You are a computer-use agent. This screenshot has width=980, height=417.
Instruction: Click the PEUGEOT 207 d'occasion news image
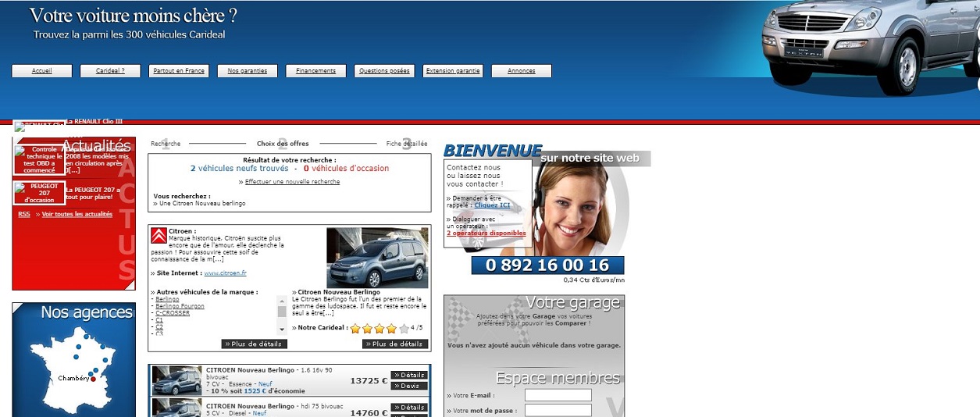point(39,193)
